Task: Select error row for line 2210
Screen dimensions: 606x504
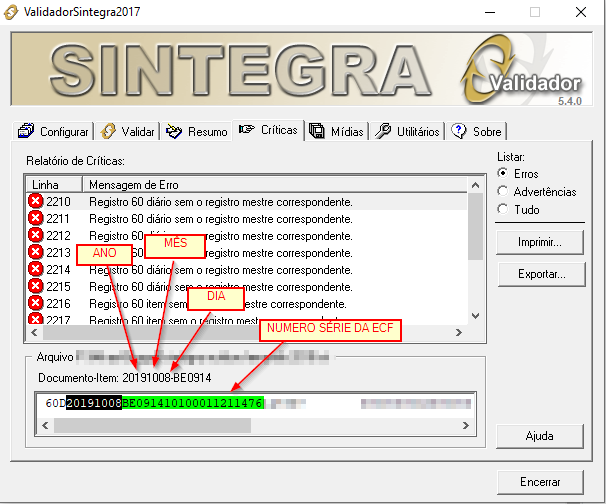Action: pos(247,202)
